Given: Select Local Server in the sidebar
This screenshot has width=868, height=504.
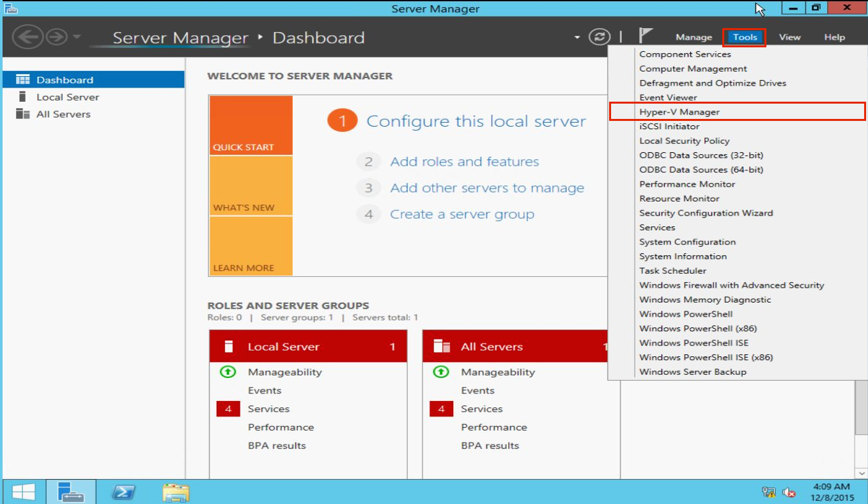Looking at the screenshot, I should click(x=68, y=97).
